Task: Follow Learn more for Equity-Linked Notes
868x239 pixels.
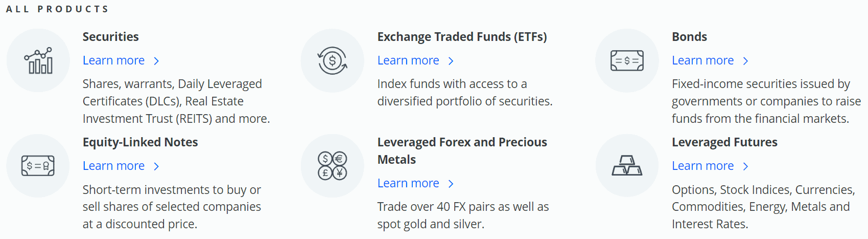Action: coord(114,166)
